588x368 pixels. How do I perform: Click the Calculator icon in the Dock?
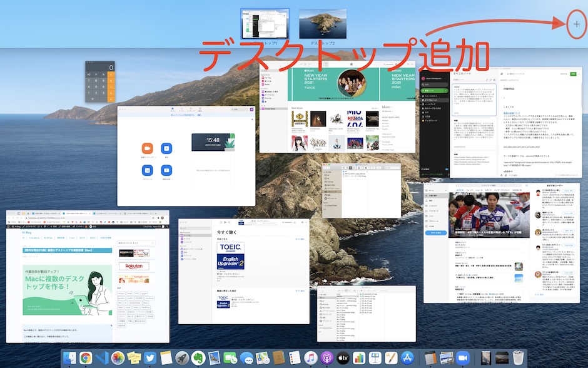coord(430,358)
